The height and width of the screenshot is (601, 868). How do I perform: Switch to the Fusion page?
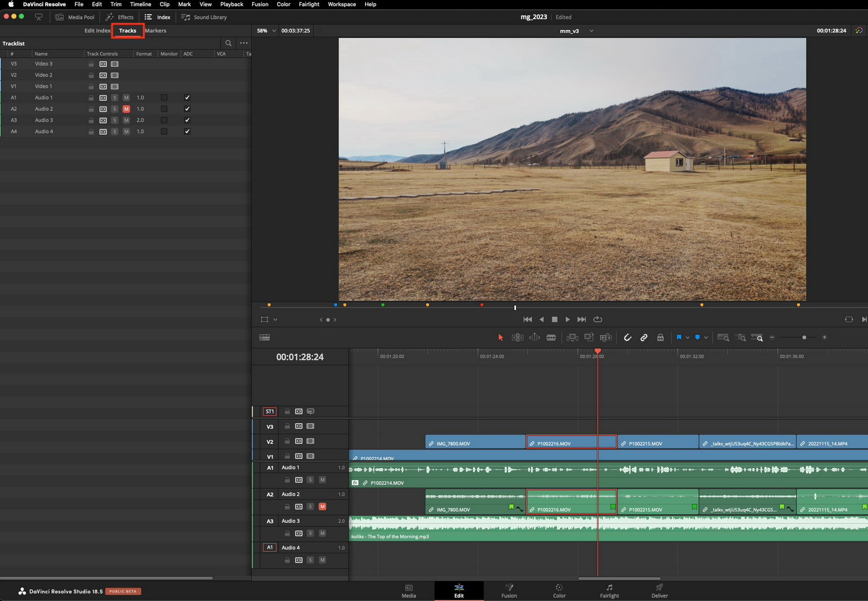click(x=509, y=591)
